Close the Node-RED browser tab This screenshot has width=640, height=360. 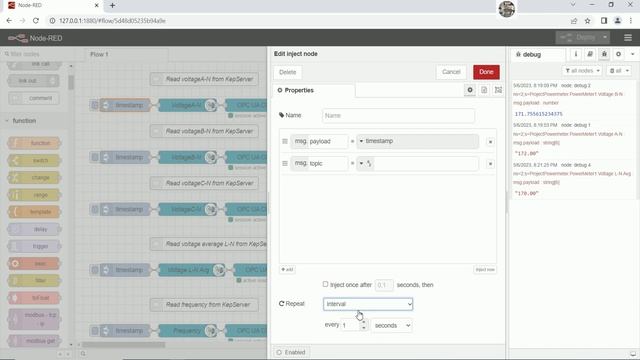96,5
